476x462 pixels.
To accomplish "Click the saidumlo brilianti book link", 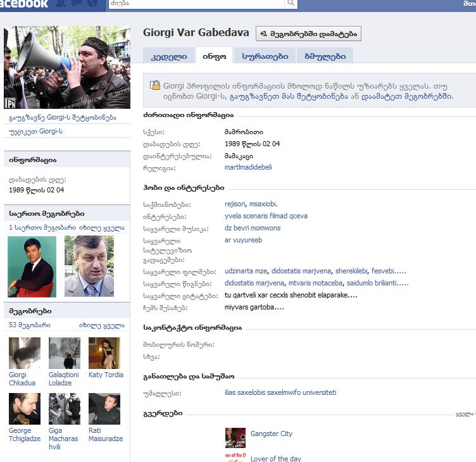I will [x=377, y=283].
